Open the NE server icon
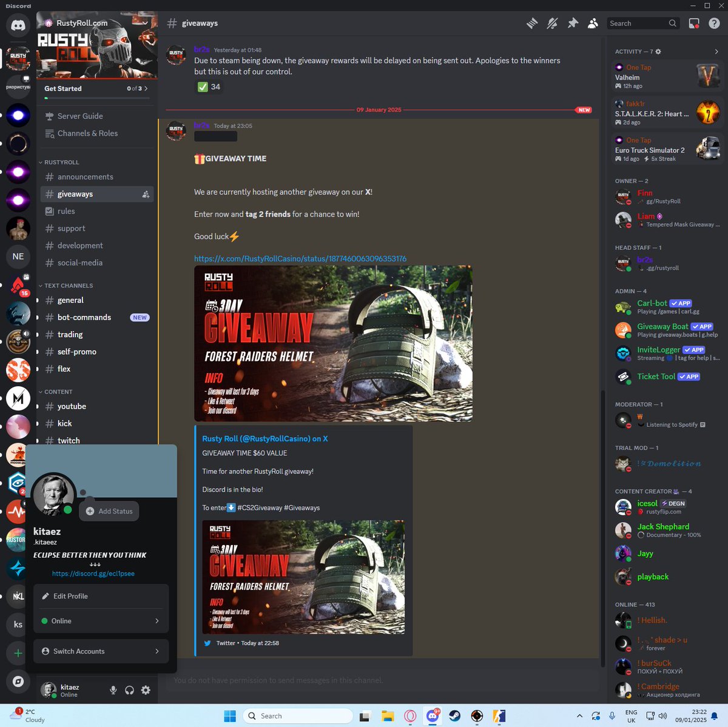 click(18, 256)
